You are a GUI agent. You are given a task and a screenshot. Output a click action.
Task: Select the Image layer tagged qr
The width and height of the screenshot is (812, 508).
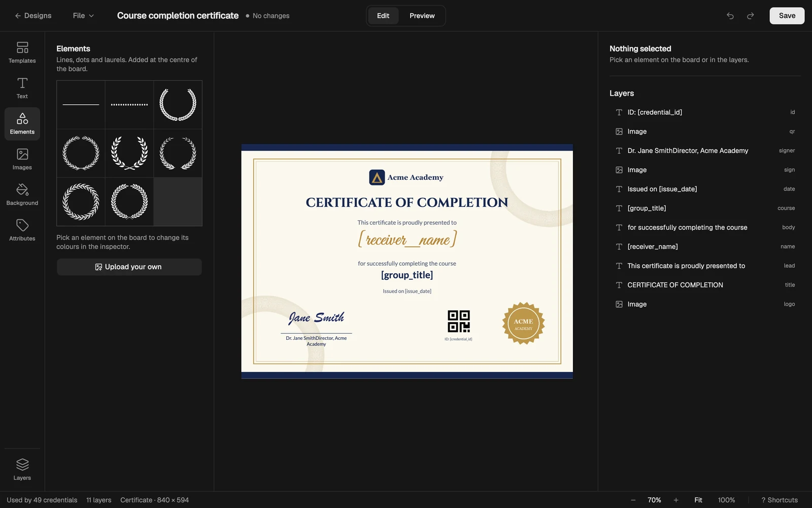point(705,132)
